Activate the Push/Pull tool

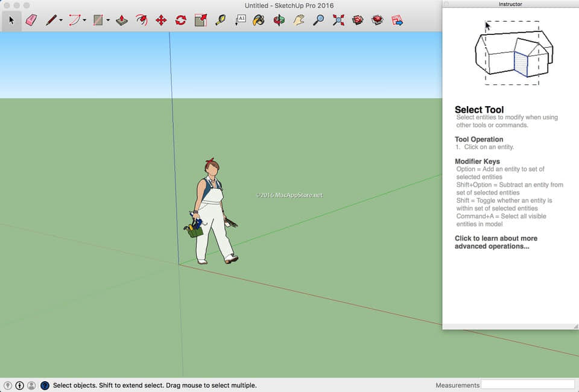tap(122, 20)
